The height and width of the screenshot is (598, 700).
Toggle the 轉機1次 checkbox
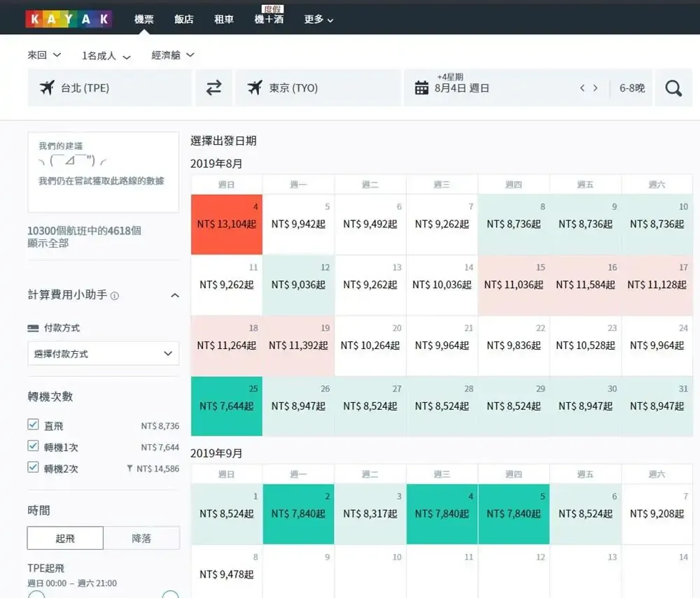[x=33, y=446]
